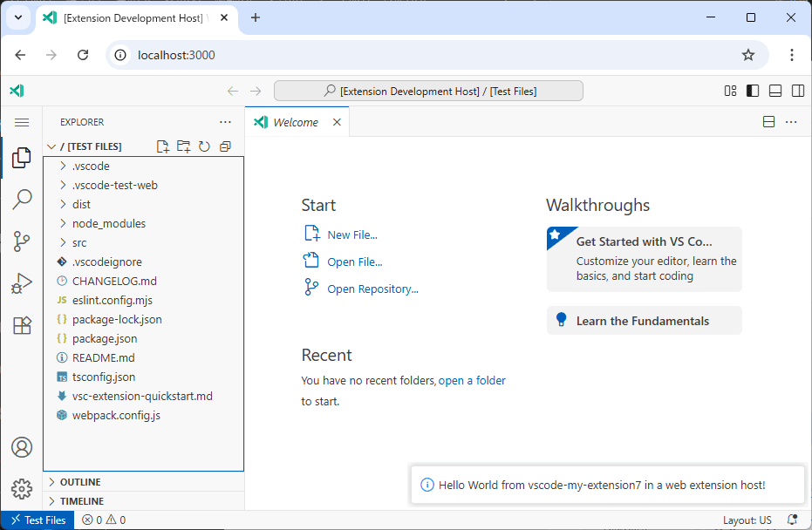This screenshot has height=530, width=812.
Task: Click the command center search box
Action: click(x=428, y=91)
